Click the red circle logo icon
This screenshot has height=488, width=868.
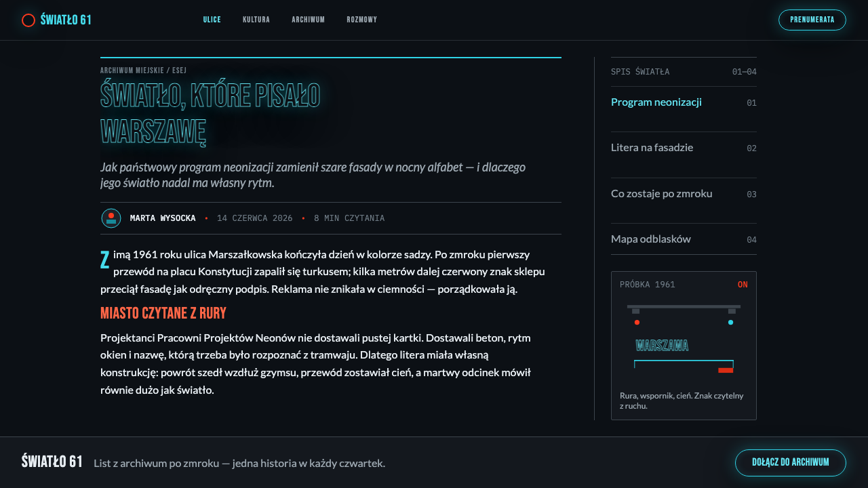28,20
